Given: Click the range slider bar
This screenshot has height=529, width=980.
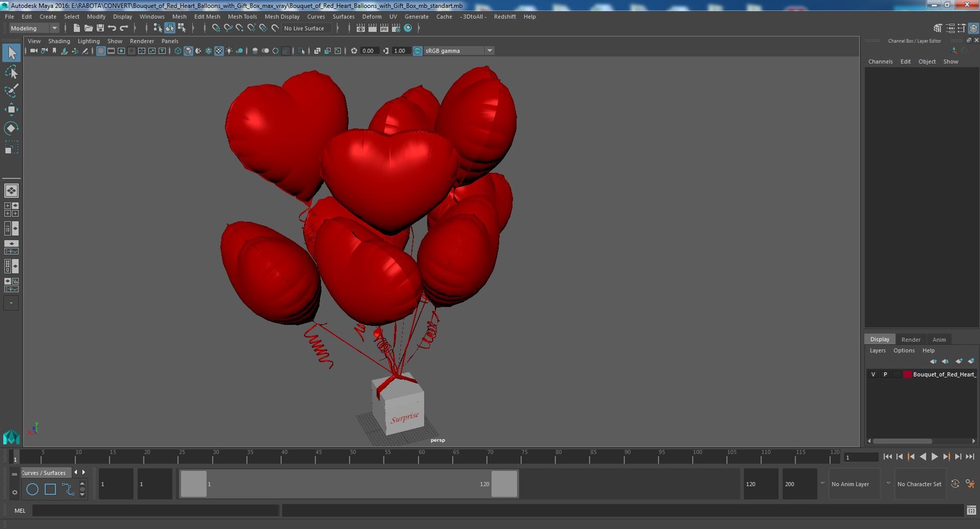Looking at the screenshot, I should 349,484.
